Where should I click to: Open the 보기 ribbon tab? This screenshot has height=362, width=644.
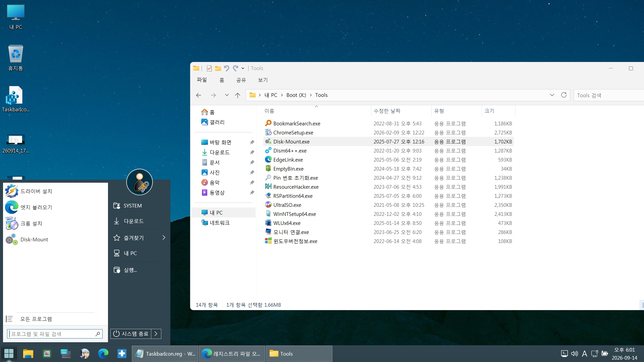[x=263, y=80]
